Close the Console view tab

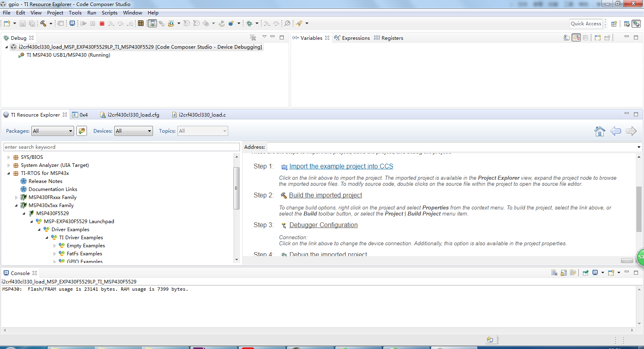click(x=35, y=273)
